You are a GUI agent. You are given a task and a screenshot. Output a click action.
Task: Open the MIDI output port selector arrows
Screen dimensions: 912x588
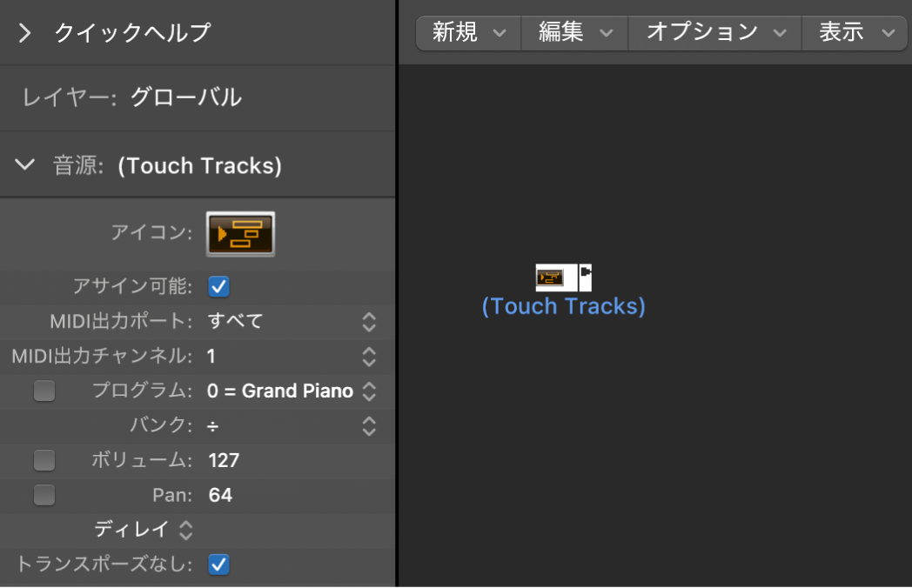pos(368,322)
